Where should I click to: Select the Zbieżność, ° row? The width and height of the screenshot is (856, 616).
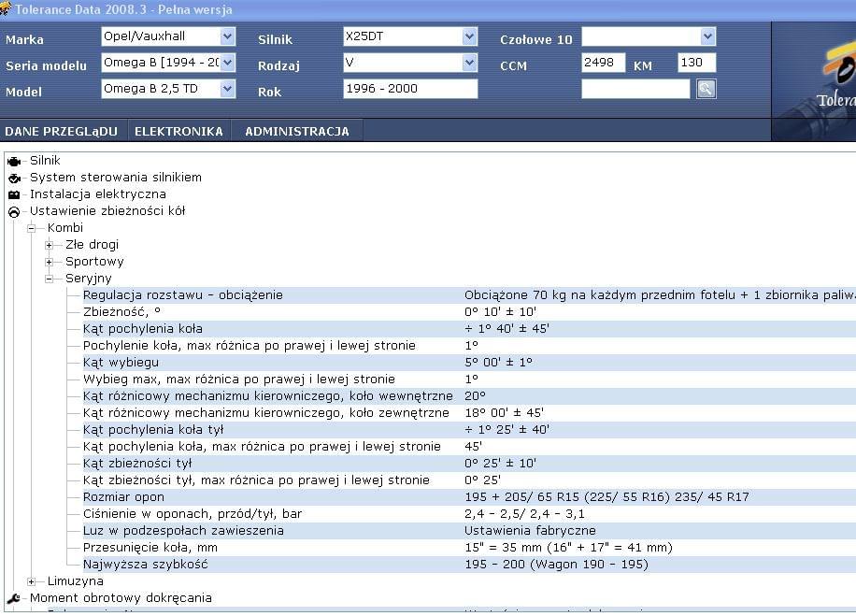469,312
